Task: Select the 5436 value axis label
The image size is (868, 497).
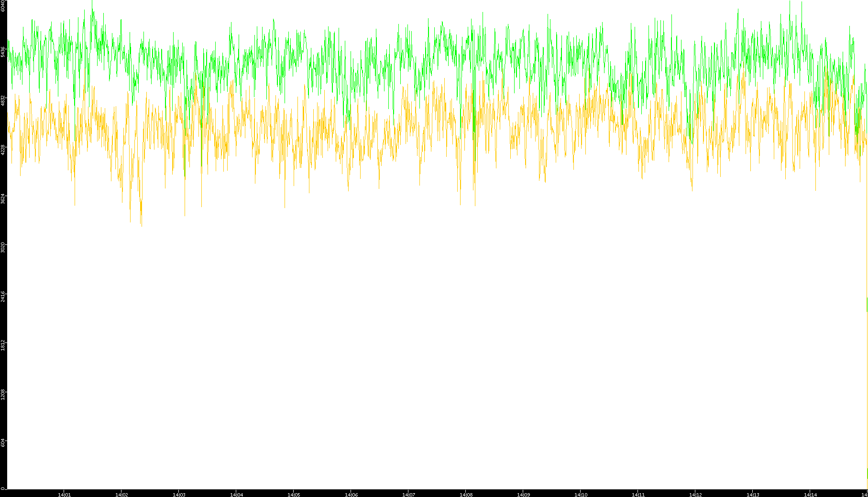Action: click(3, 52)
